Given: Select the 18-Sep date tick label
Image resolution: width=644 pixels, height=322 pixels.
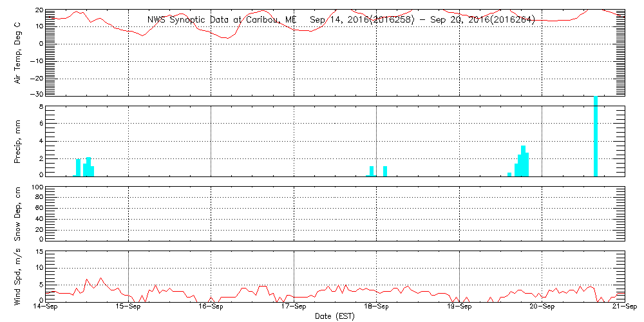Looking at the screenshot, I should 376,307.
